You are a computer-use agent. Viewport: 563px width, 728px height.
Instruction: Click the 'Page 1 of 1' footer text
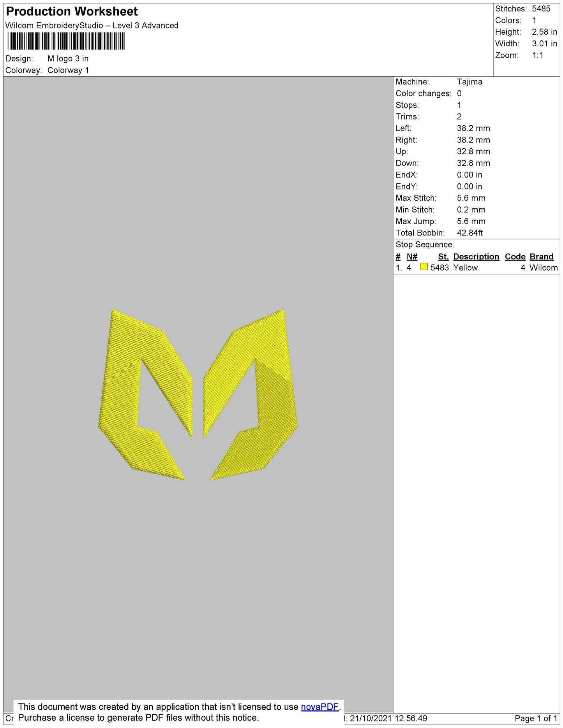tap(536, 718)
